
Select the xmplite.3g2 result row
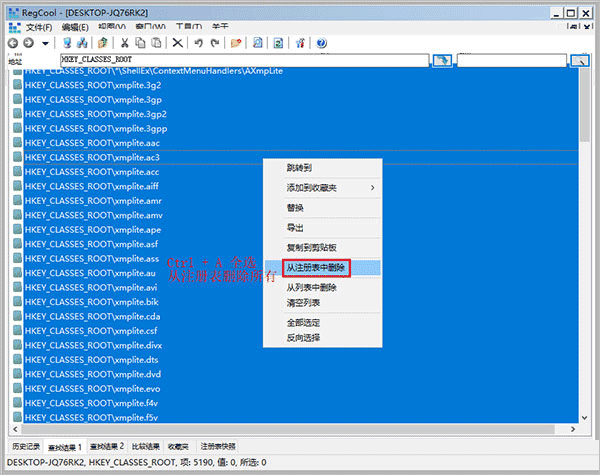click(x=301, y=85)
